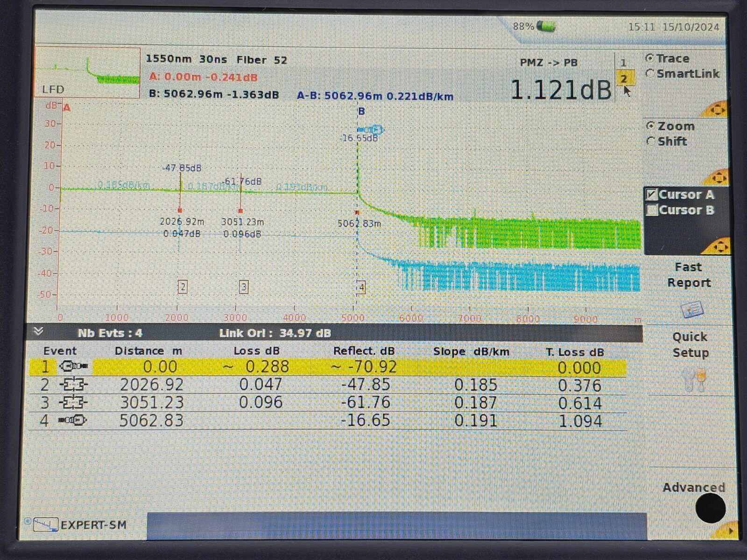Open the Fast Report card icon
This screenshot has width=747, height=560.
point(692,309)
